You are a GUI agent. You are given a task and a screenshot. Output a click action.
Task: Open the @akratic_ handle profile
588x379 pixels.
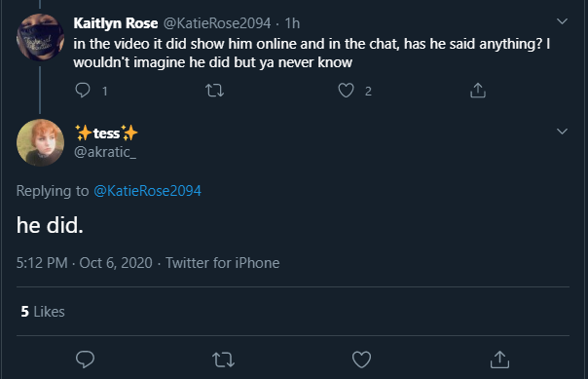[105, 152]
